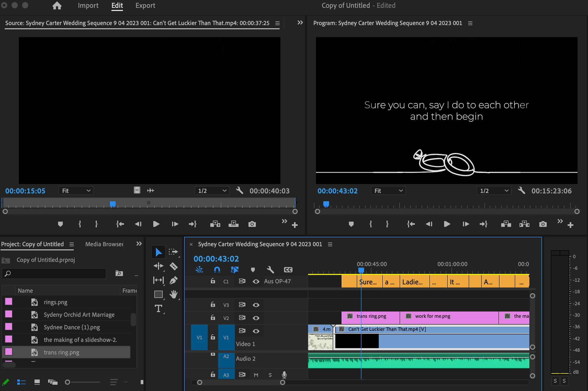The height and width of the screenshot is (391, 588).
Task: Lock the V3 track
Action: tap(213, 304)
